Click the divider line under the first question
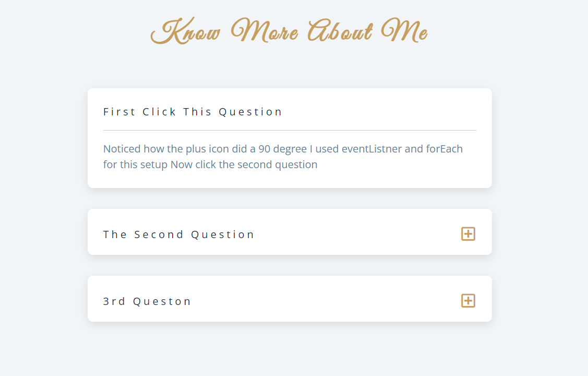Image resolution: width=588 pixels, height=376 pixels. (x=290, y=130)
